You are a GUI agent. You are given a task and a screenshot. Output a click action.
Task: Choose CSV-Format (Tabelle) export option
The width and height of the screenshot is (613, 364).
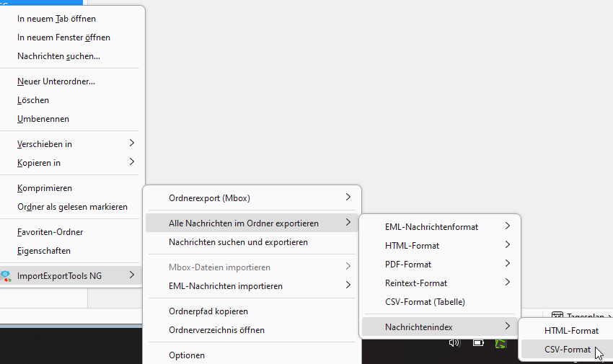pyautogui.click(x=425, y=301)
